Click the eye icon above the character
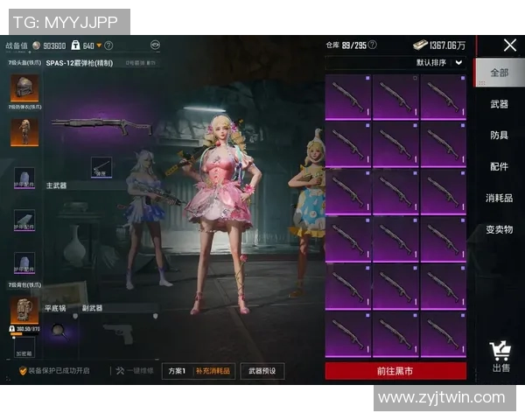The width and height of the screenshot is (525, 420). 155,45
